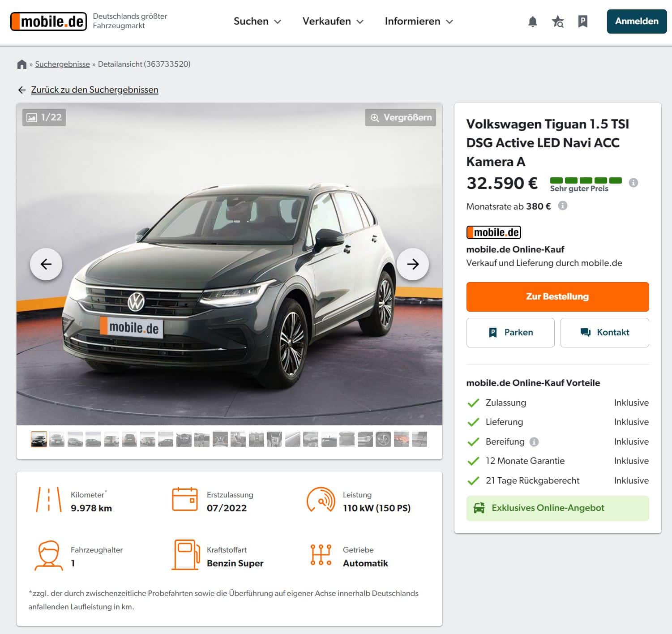Click Zur Bestellung order button
Viewport: 672px width, 634px height.
pyautogui.click(x=557, y=296)
